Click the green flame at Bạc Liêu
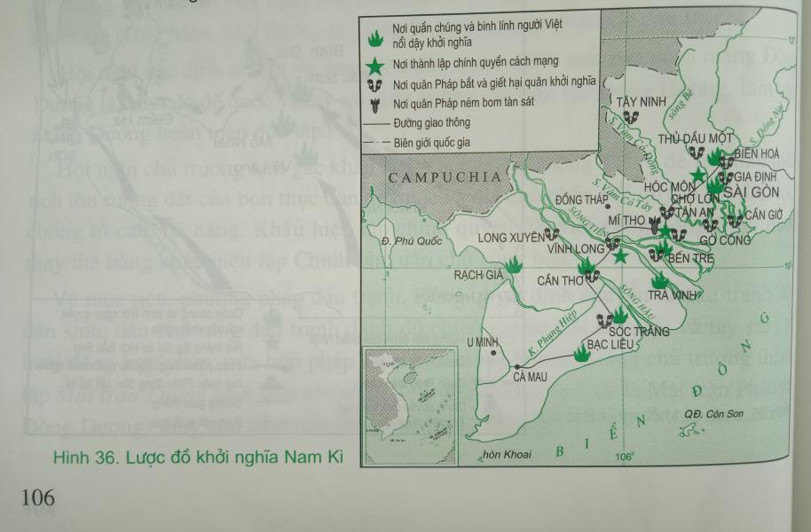 (582, 353)
